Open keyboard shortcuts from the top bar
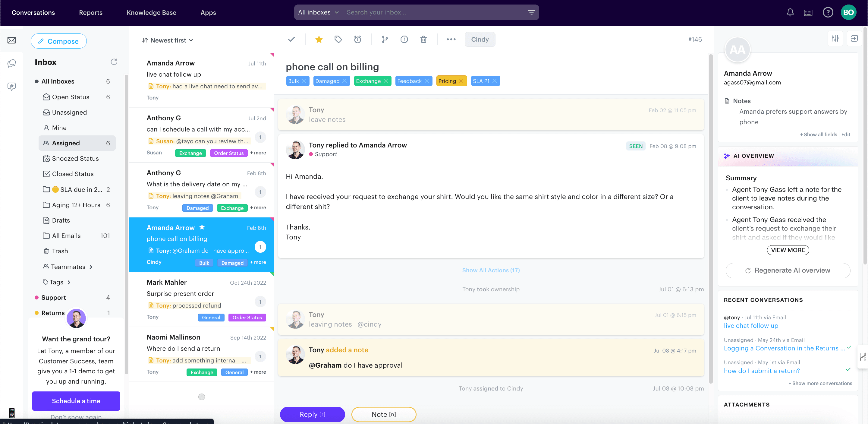This screenshot has width=868, height=424. click(808, 12)
